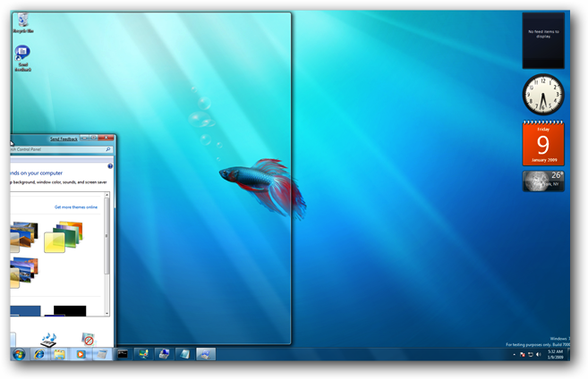Click the Search Control Panel field
This screenshot has height=379, width=588.
click(55, 150)
